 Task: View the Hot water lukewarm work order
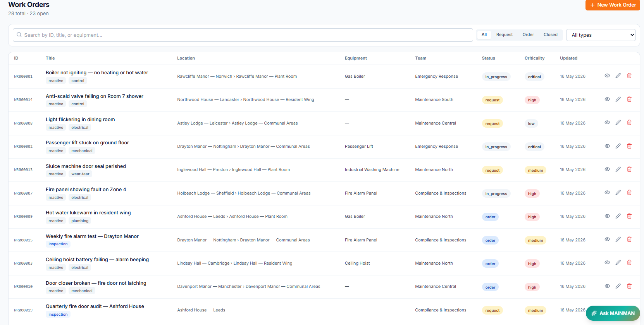point(607,216)
